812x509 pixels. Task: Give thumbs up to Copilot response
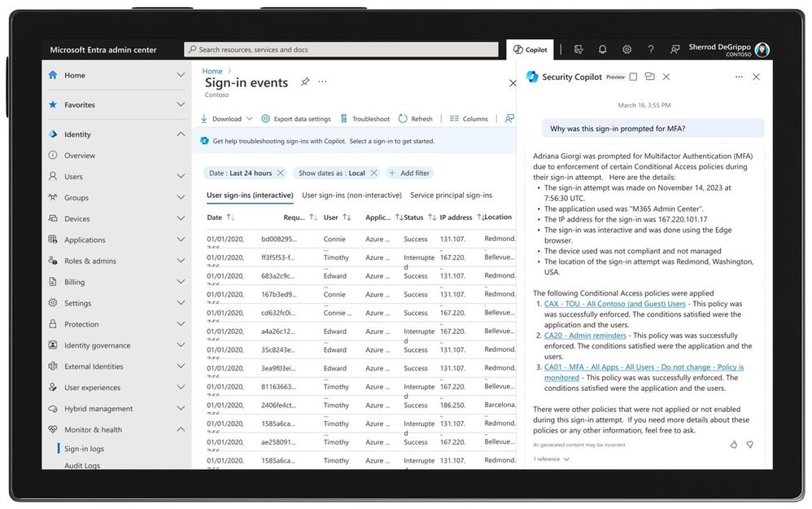click(x=734, y=445)
